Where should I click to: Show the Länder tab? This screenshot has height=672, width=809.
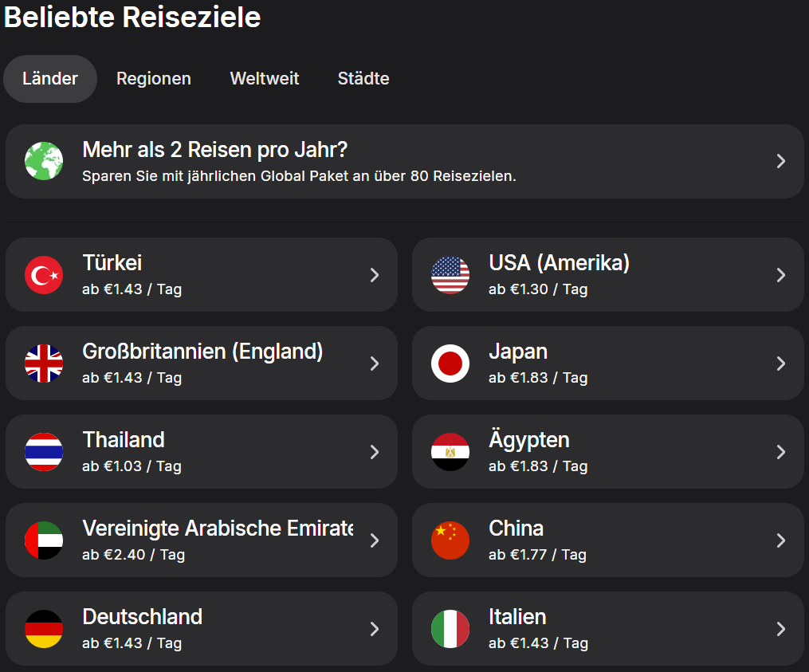tap(50, 79)
